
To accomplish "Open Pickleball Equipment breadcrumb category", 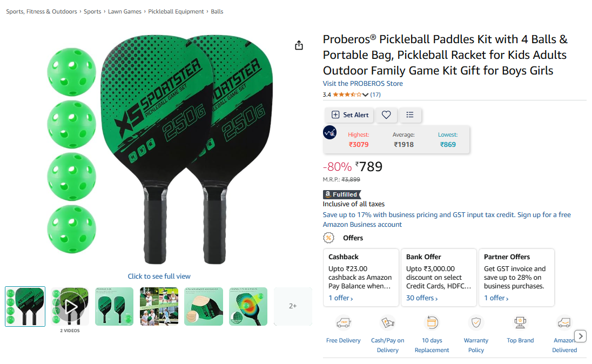I will (x=176, y=12).
